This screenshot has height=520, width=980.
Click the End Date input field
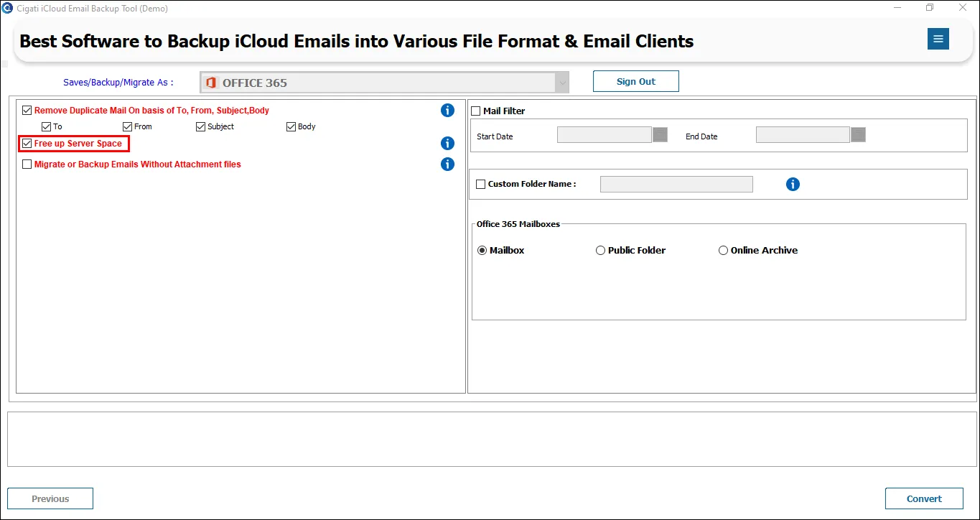click(x=803, y=134)
